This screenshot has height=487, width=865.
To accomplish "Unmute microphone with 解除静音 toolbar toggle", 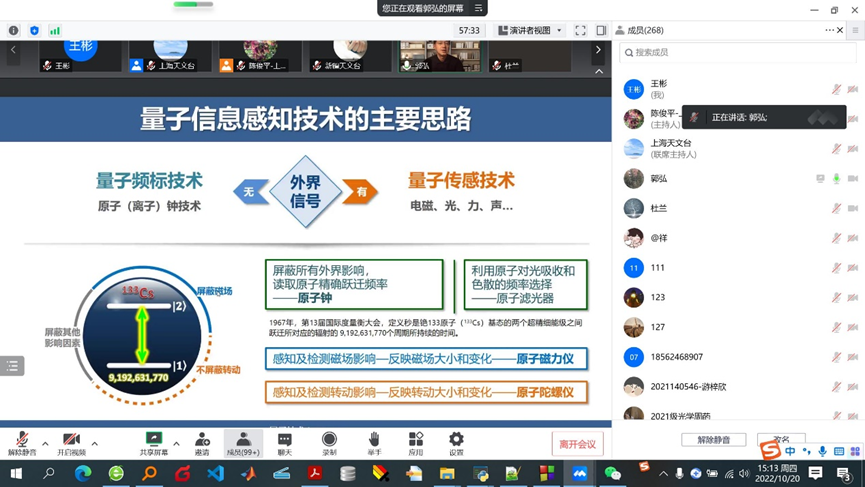I will pos(21,443).
